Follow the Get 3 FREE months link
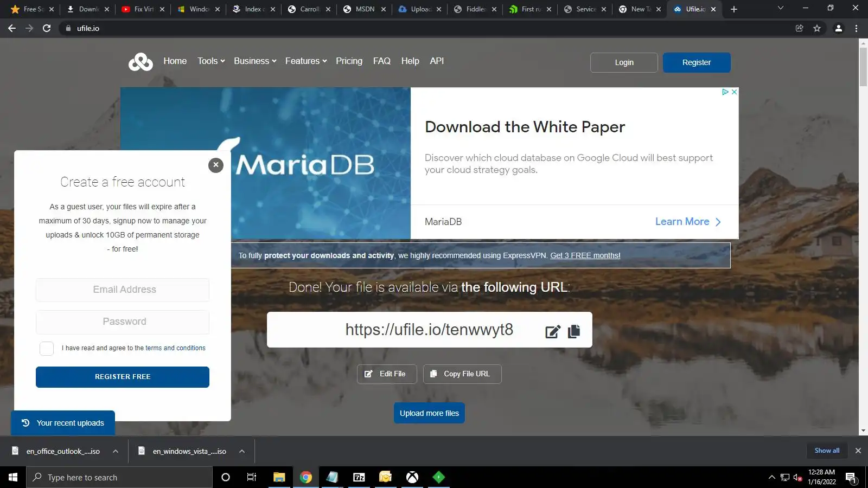 point(585,255)
